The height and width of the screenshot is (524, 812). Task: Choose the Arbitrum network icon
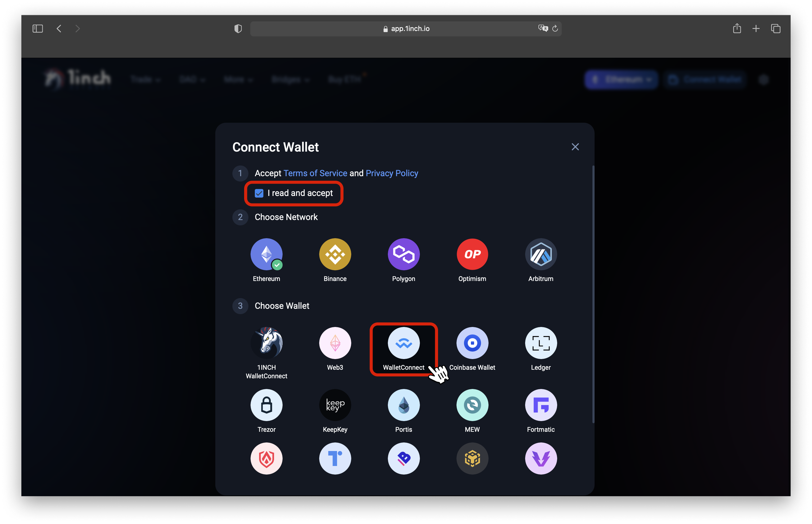pos(541,254)
